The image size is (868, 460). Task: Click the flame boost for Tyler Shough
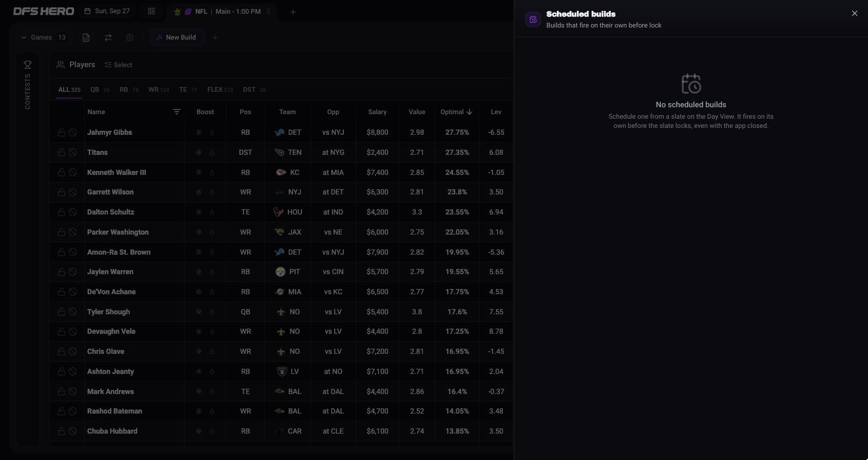coord(212,312)
